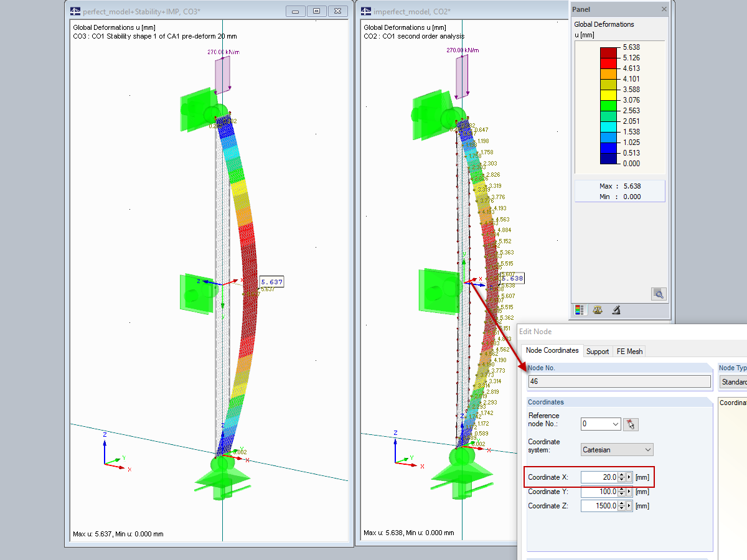Close the Panel with its X button
747x560 pixels.
tap(664, 9)
